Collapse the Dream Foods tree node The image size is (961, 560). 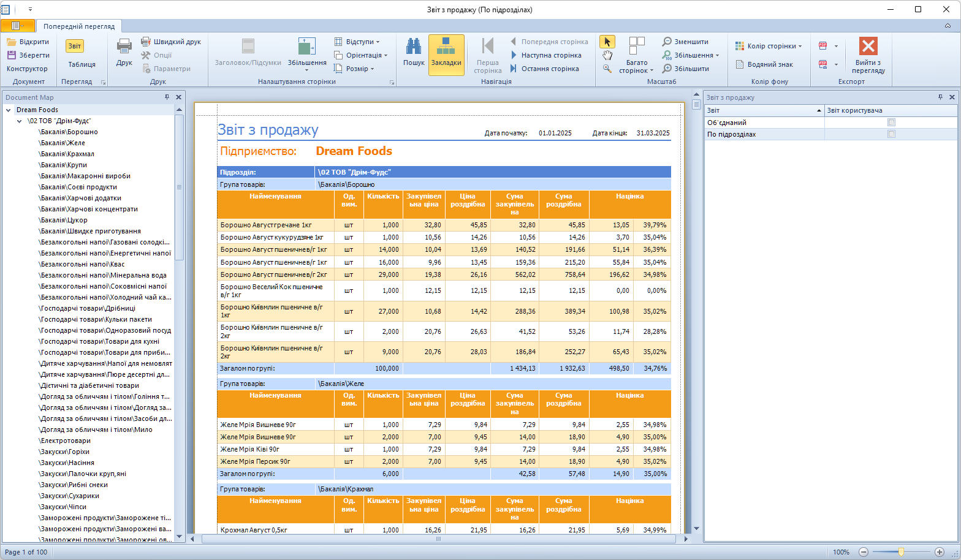point(9,110)
